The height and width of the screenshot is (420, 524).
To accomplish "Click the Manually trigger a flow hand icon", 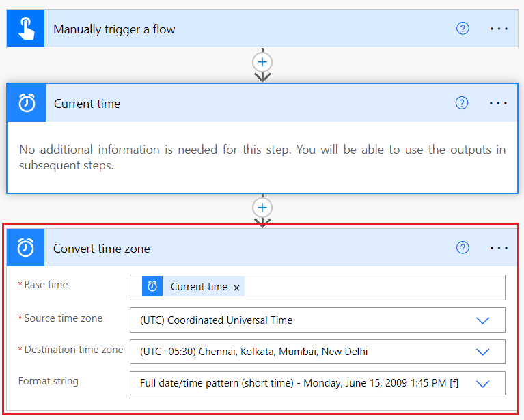I will [26, 29].
